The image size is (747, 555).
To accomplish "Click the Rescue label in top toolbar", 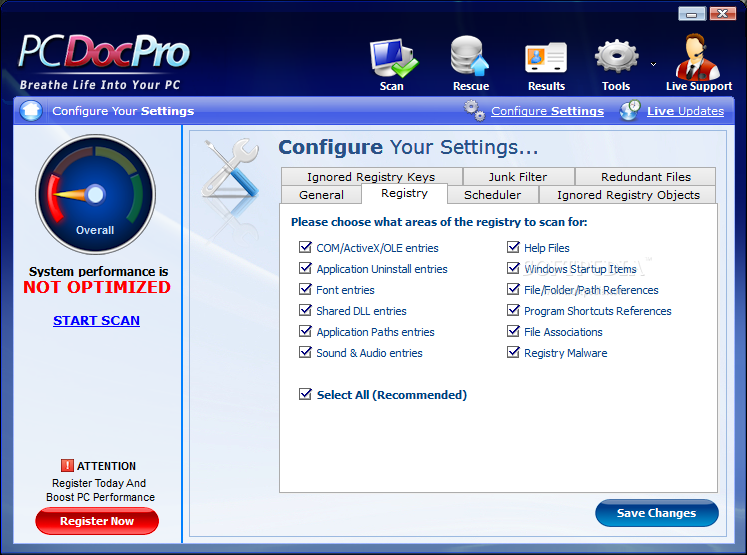I will [x=471, y=86].
